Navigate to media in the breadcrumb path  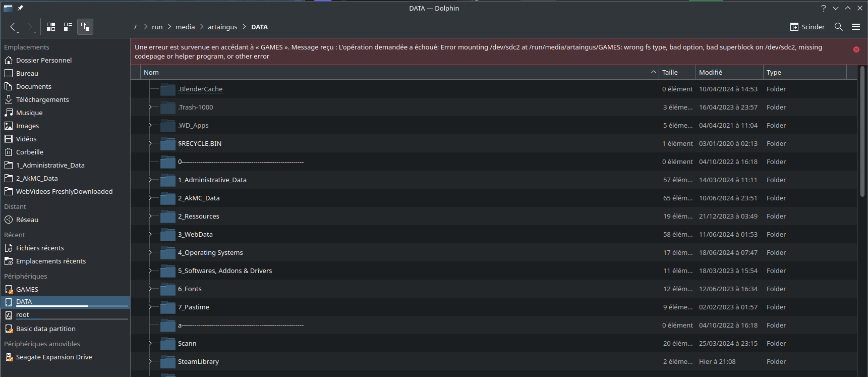pos(185,27)
